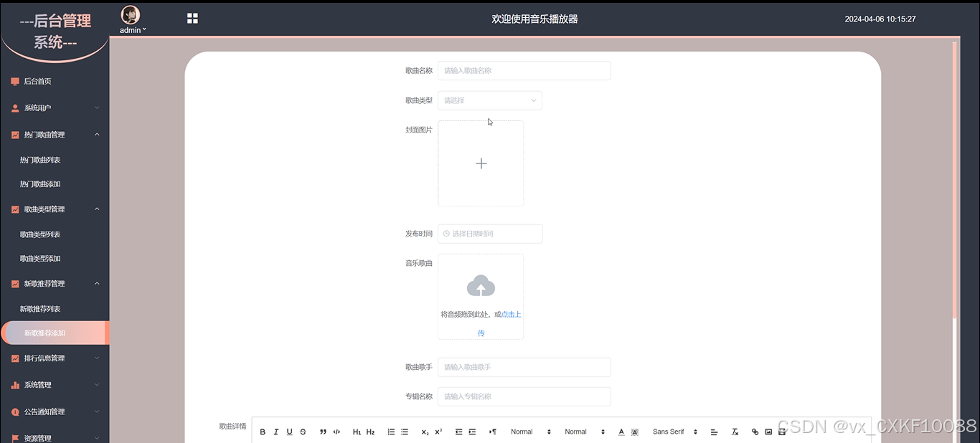Increase the text indent
The height and width of the screenshot is (443, 980).
pos(472,432)
